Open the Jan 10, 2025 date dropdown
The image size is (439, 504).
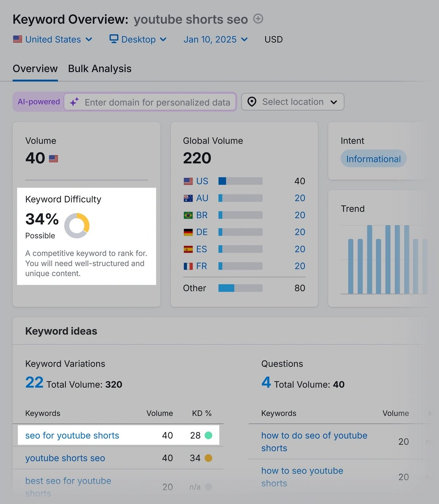(x=216, y=39)
